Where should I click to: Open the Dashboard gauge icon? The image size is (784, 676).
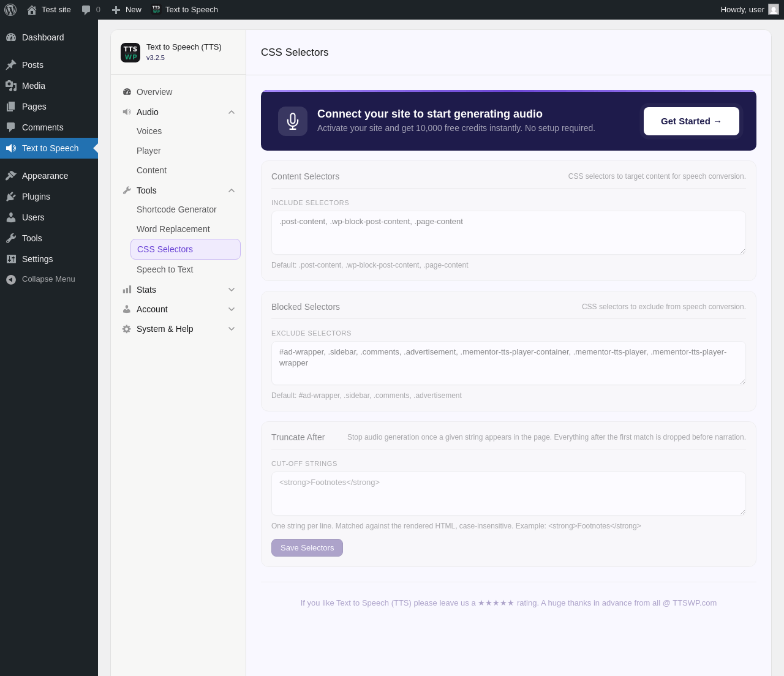[11, 37]
